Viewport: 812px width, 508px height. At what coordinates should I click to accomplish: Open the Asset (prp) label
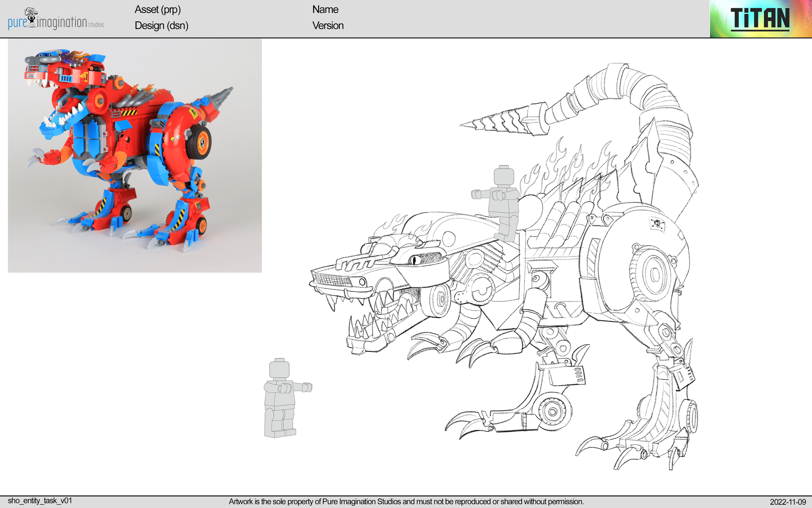point(158,10)
